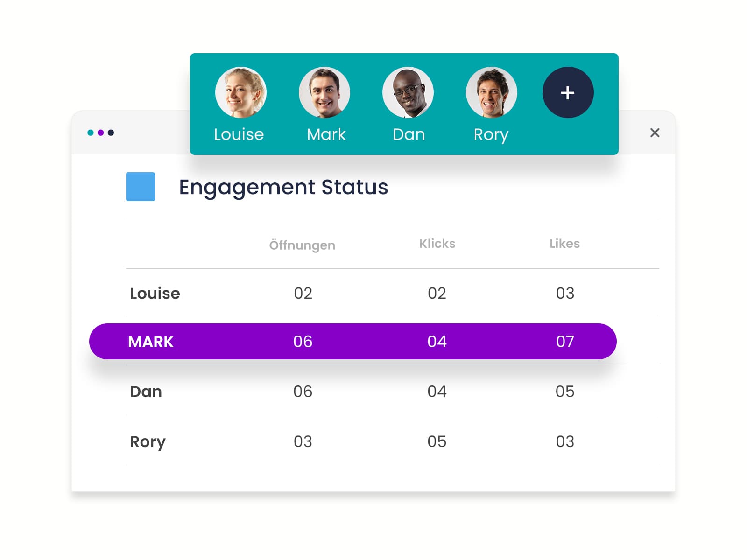Open the Dan row in the table
The image size is (747, 560).
pyautogui.click(x=146, y=391)
